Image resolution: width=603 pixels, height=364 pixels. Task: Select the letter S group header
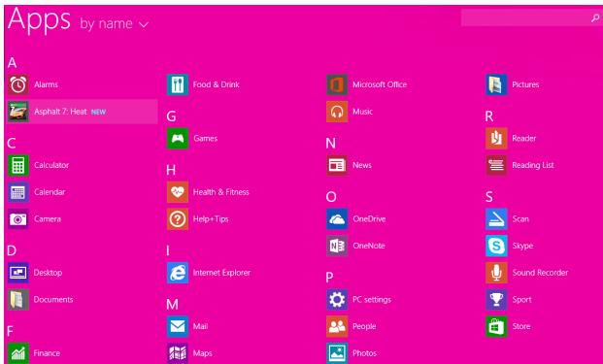(488, 197)
